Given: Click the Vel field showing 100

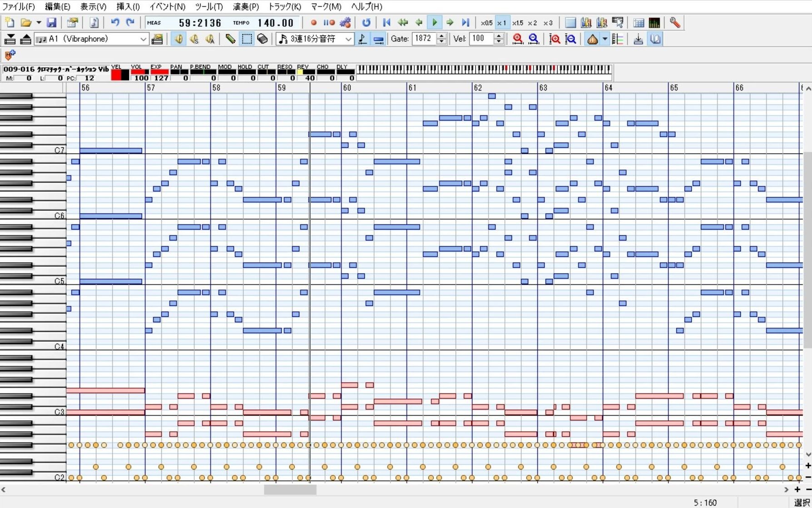Looking at the screenshot, I should pyautogui.click(x=481, y=39).
